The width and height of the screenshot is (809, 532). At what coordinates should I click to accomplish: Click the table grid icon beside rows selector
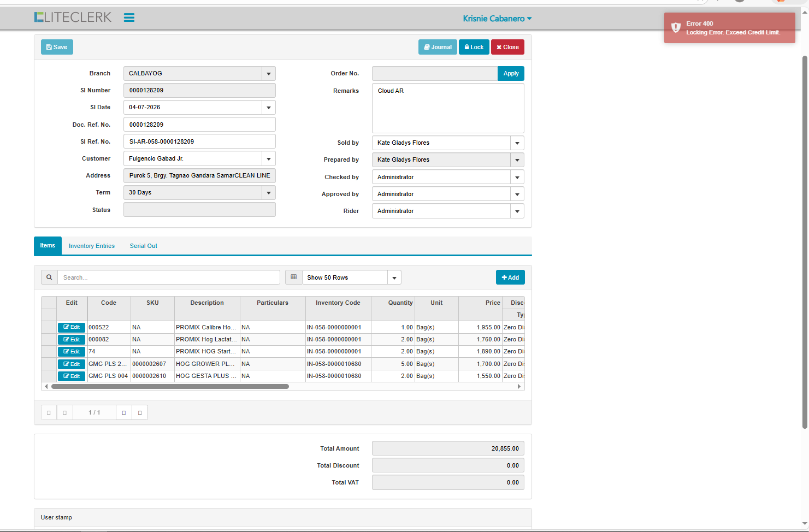294,277
